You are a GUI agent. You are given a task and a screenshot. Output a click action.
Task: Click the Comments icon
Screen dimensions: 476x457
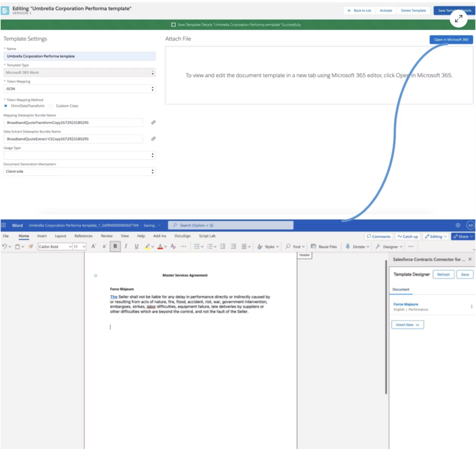(379, 237)
